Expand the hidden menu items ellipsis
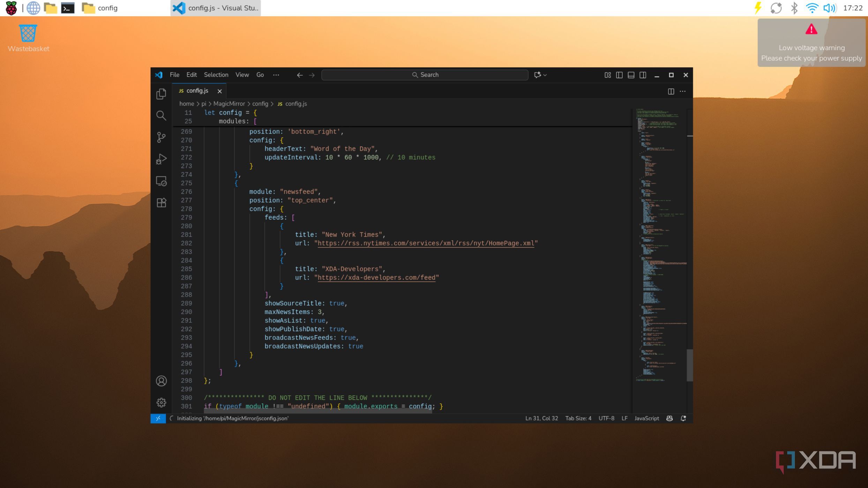The image size is (868, 488). coord(276,75)
